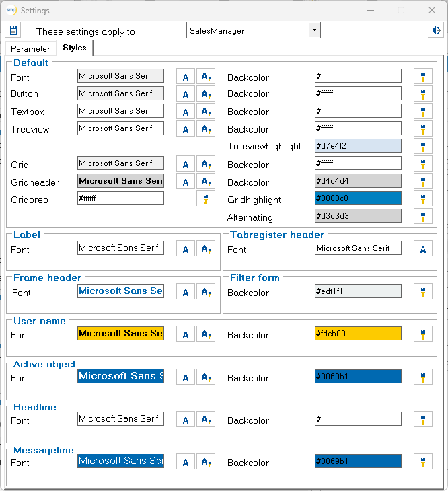This screenshot has width=448, height=491.
Task: Pick font color for Grid row
Action: coord(206,163)
